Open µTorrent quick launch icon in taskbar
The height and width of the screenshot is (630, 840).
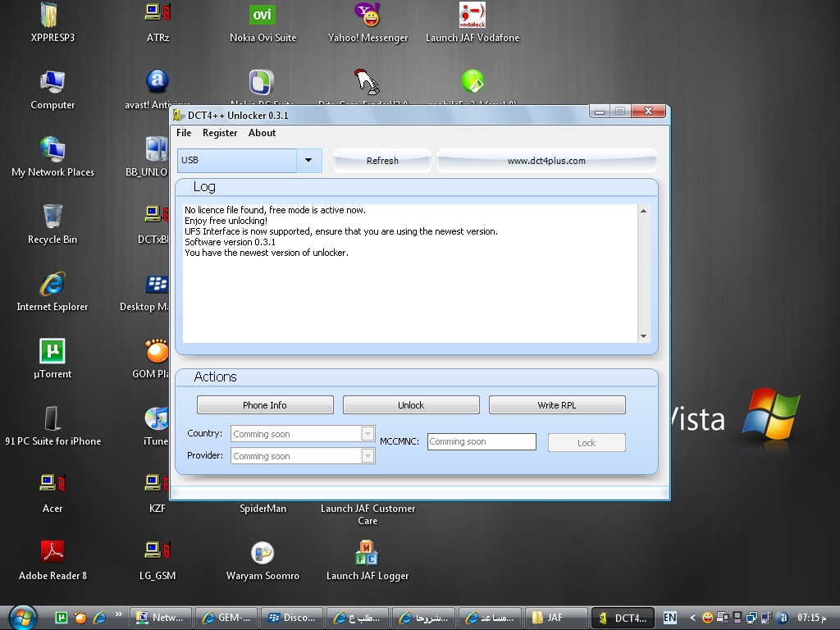click(62, 618)
